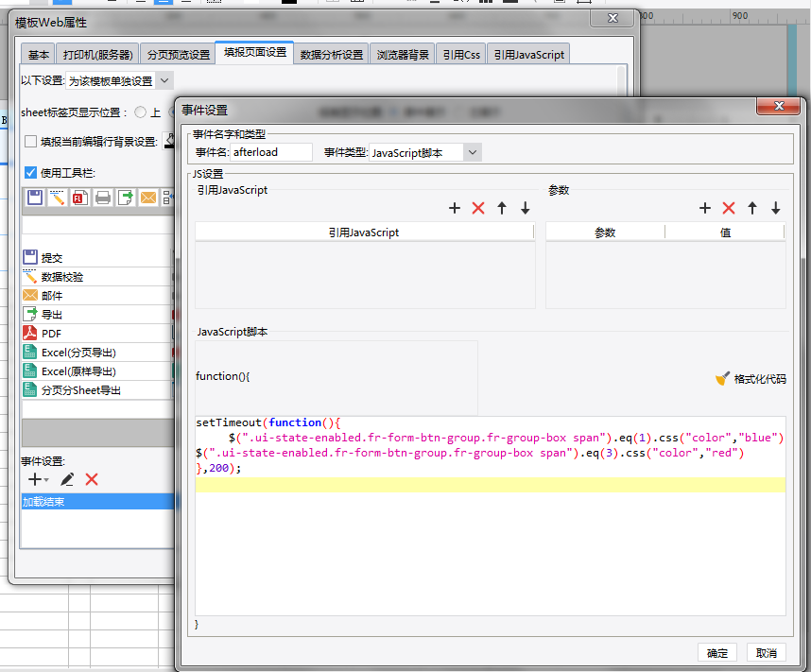Image resolution: width=811 pixels, height=672 pixels.
Task: Click the mail icon in toolbar preview
Action: [147, 198]
